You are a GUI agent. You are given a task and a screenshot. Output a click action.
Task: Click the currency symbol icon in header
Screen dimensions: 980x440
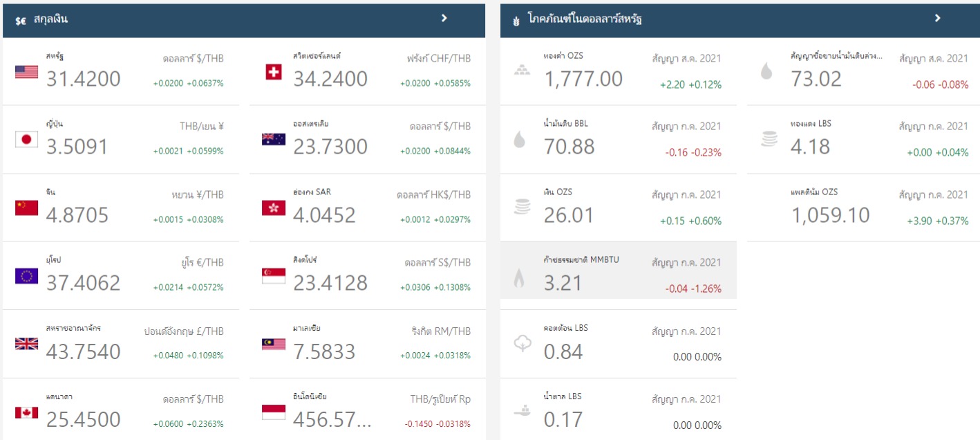click(20, 21)
